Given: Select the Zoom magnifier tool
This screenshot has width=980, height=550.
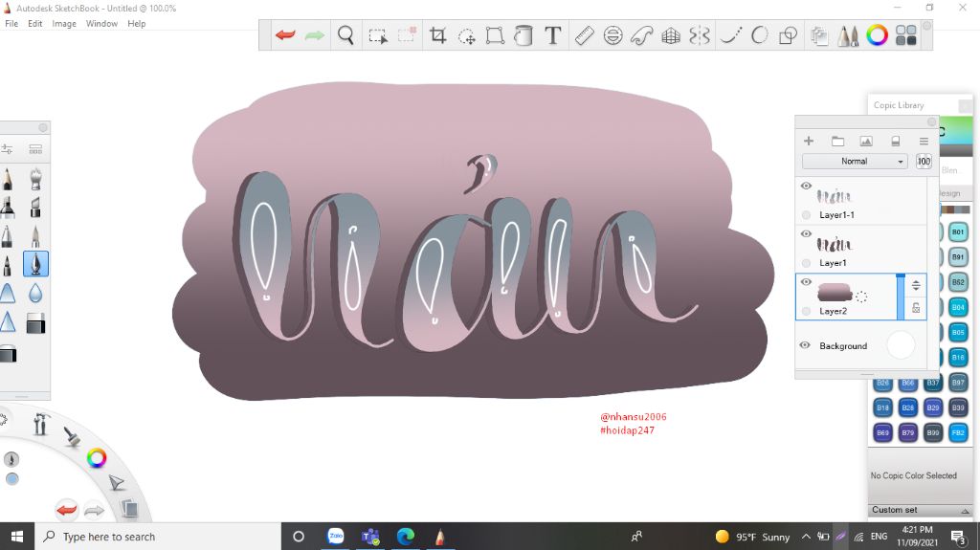Looking at the screenshot, I should [345, 35].
